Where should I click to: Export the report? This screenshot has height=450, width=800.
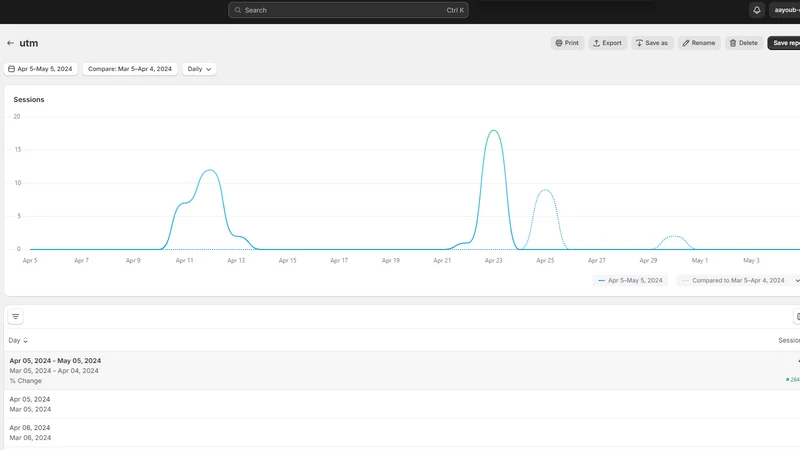(x=607, y=43)
